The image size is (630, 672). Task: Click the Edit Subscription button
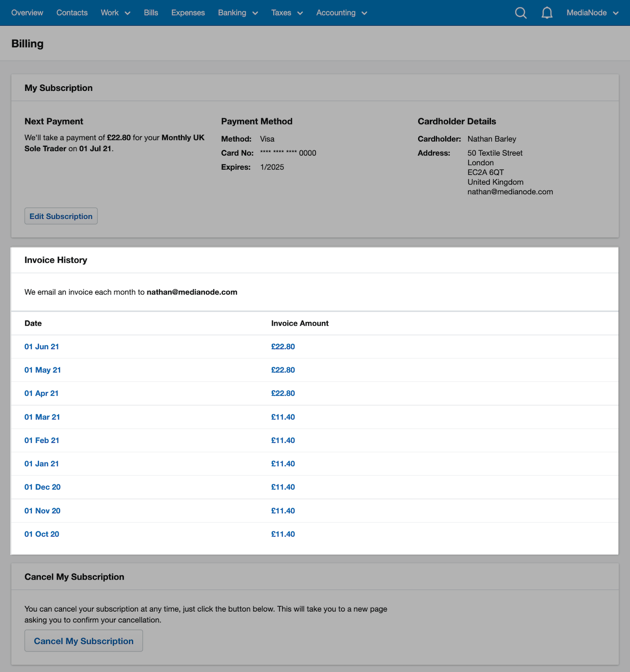(x=60, y=216)
